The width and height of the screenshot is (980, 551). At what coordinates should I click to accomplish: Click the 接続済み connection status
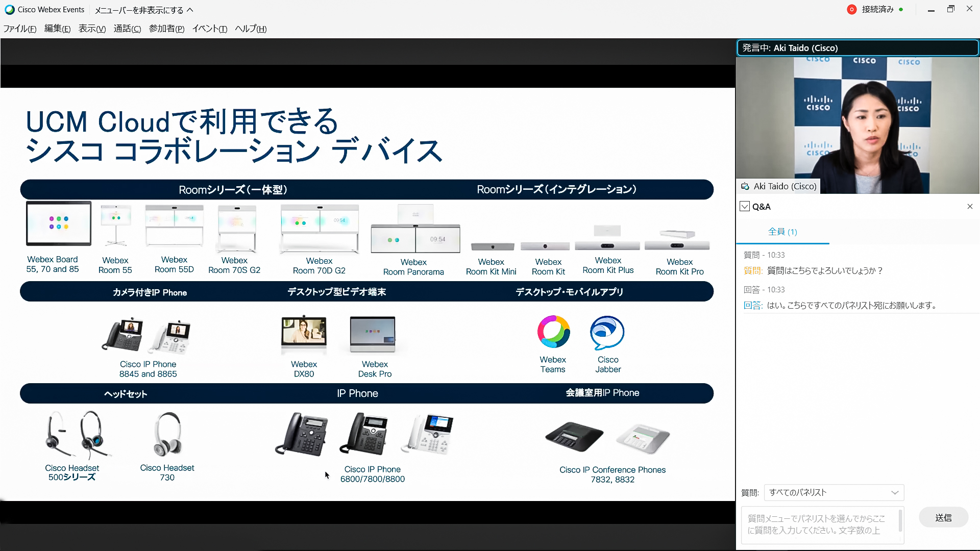[x=883, y=9]
